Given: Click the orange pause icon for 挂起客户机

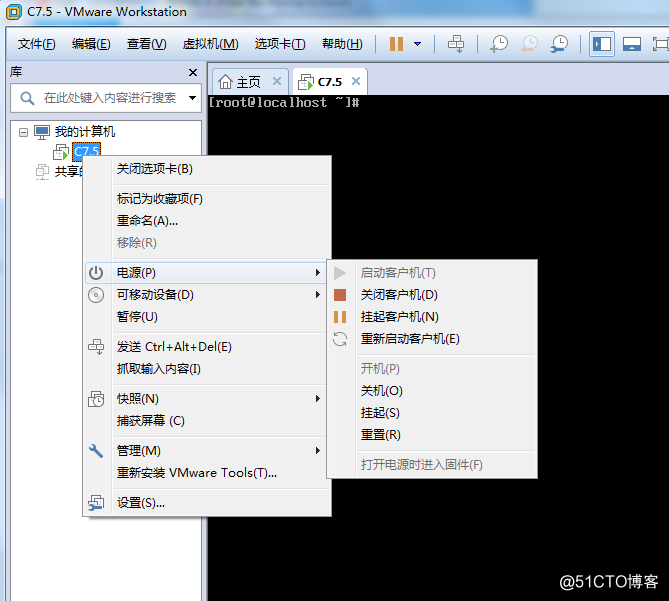Looking at the screenshot, I should [x=340, y=317].
